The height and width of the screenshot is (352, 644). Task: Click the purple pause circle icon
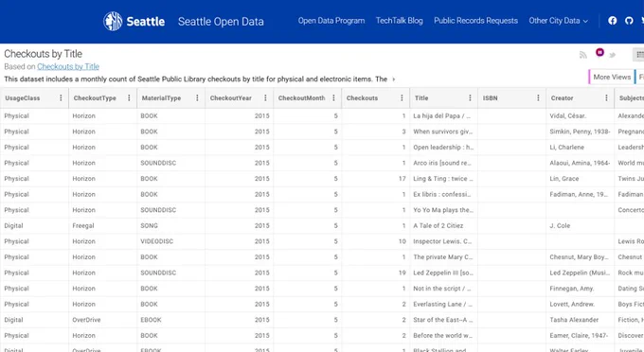pos(599,52)
